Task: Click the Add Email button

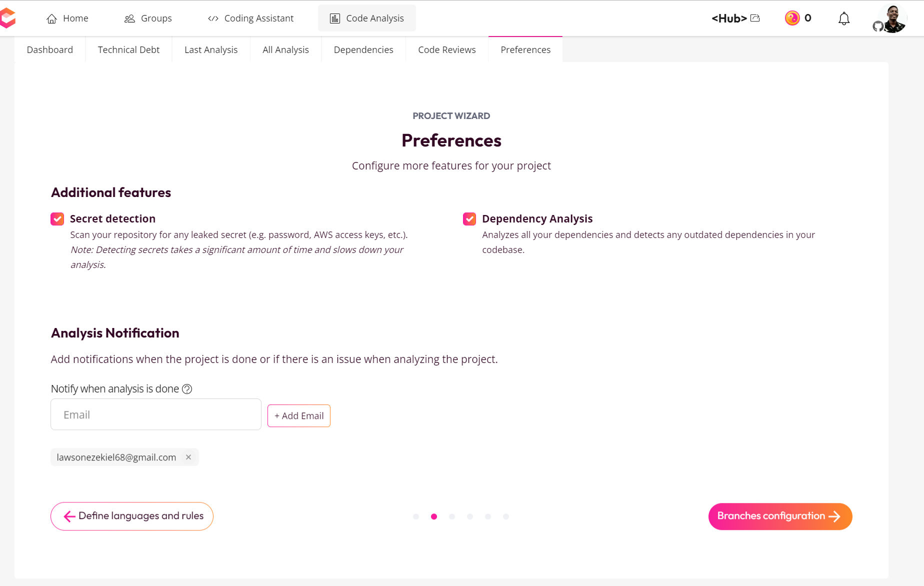Action: point(298,415)
